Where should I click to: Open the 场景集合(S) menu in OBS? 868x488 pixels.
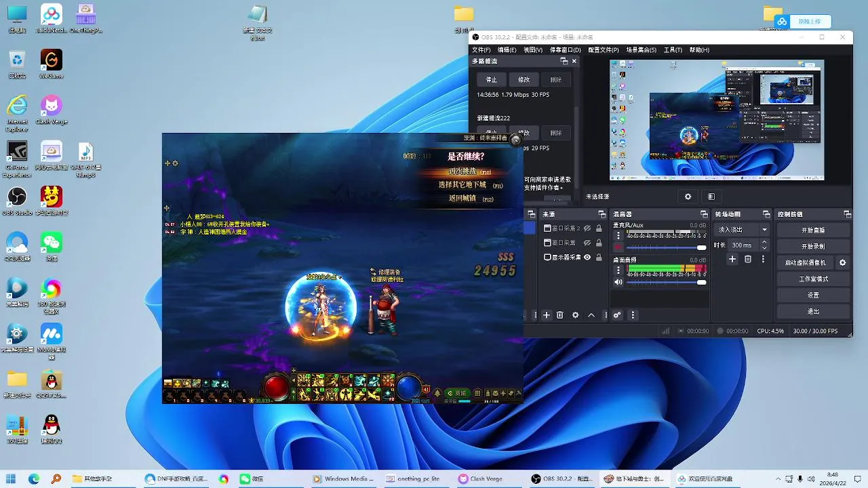click(x=641, y=49)
